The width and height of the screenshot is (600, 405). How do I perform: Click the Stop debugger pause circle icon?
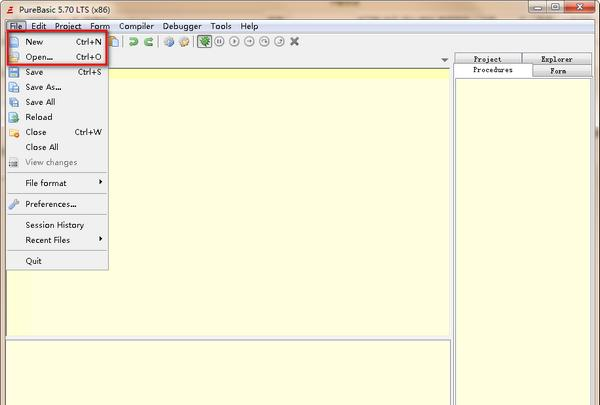pos(219,41)
